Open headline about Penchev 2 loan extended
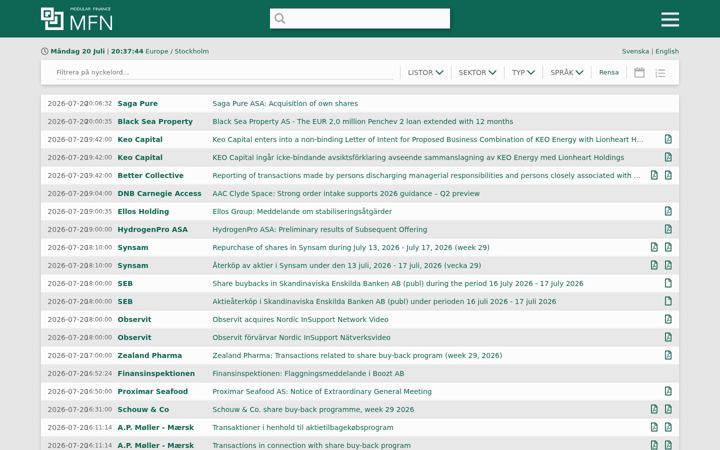 tap(363, 121)
